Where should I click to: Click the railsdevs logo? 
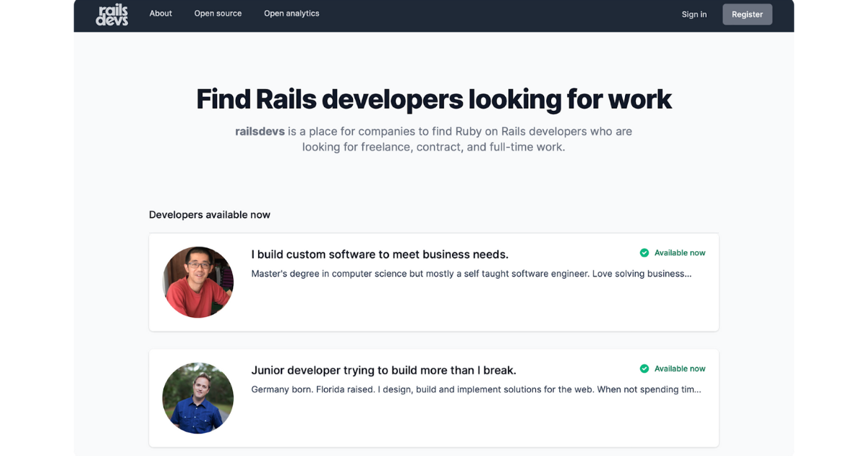111,14
